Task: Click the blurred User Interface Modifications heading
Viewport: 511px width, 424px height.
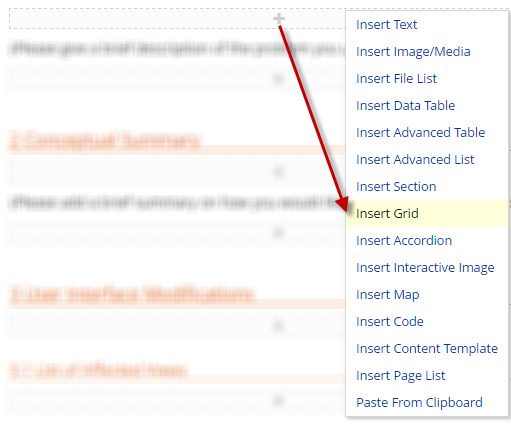Action: [x=131, y=295]
